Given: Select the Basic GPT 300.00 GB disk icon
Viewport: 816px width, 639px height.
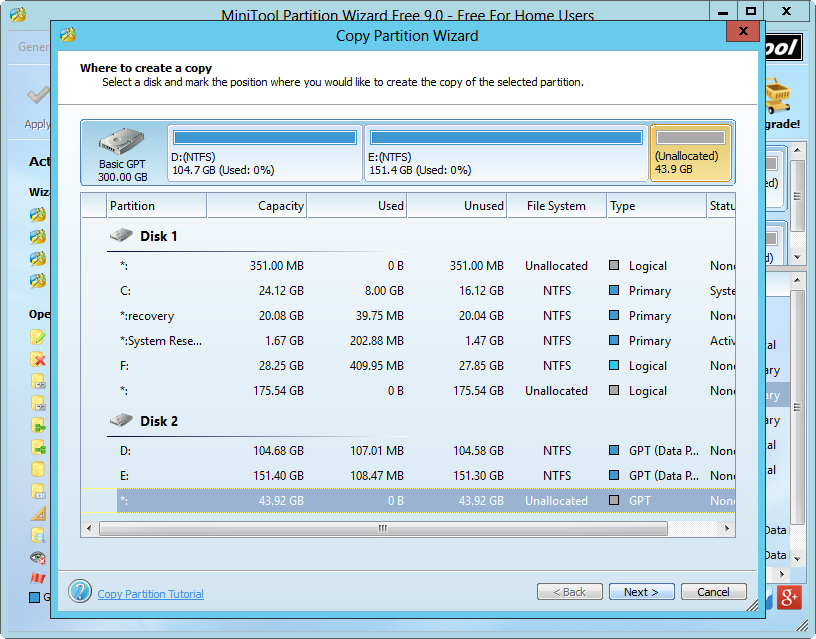Looking at the screenshot, I should (123, 152).
